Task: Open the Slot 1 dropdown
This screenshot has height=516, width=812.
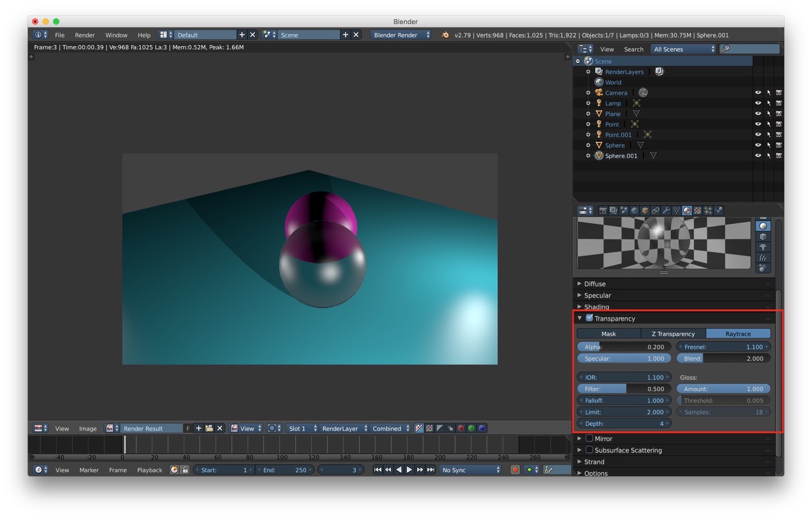Action: (x=302, y=428)
